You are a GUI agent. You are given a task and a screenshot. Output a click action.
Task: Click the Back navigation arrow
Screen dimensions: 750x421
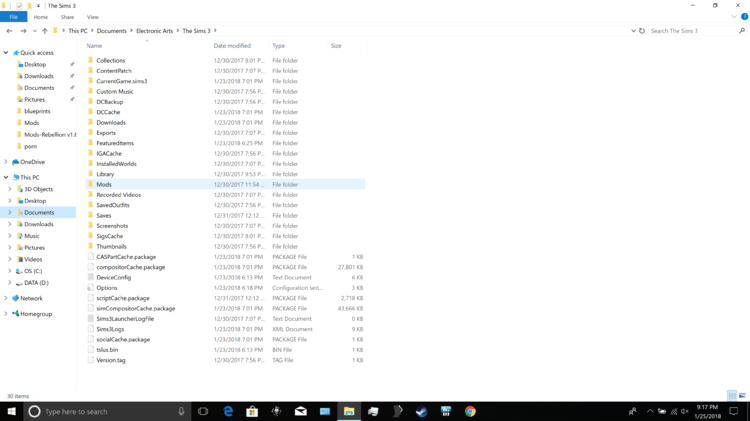tap(9, 31)
